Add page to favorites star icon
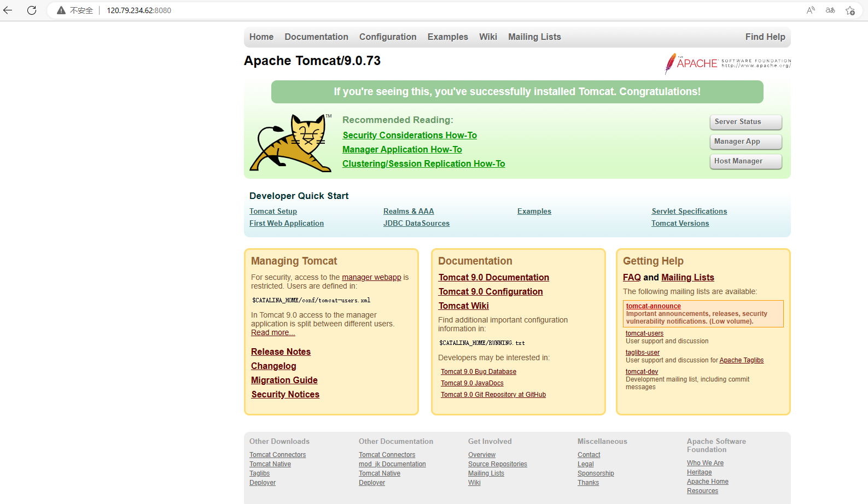Viewport: 868px width, 504px height. click(850, 10)
